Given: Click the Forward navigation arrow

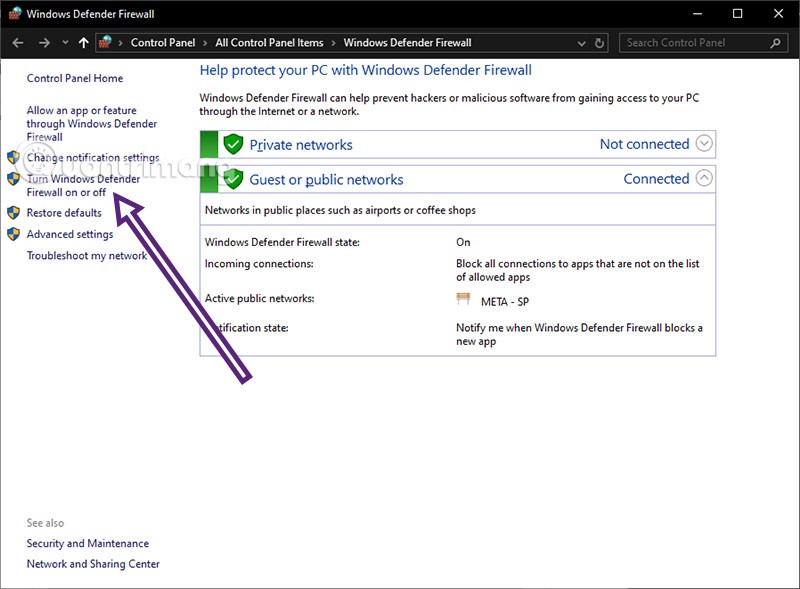Looking at the screenshot, I should point(44,43).
